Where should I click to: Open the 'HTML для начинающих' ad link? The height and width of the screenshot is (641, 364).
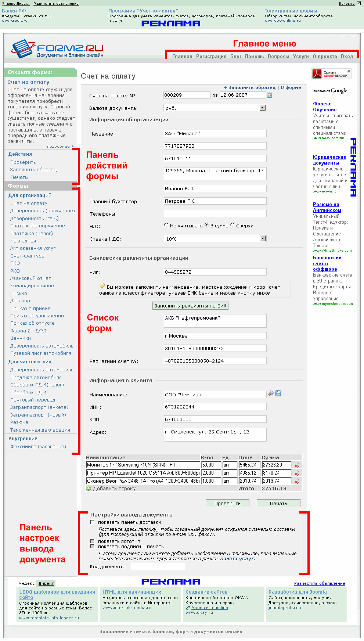click(x=132, y=592)
